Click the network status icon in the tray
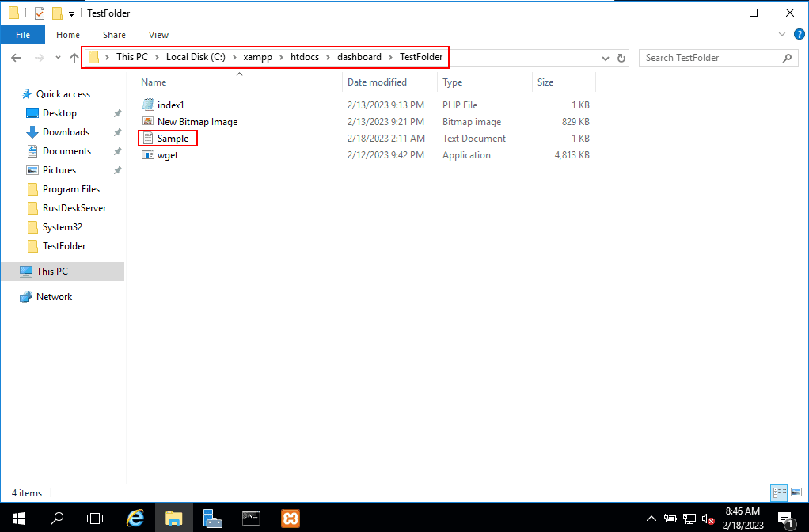 point(689,519)
